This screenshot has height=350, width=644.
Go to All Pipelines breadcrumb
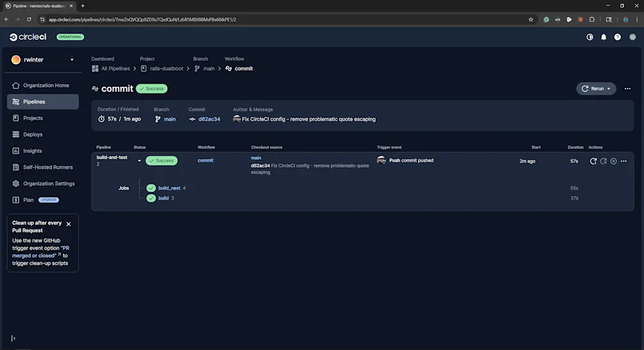tap(111, 69)
